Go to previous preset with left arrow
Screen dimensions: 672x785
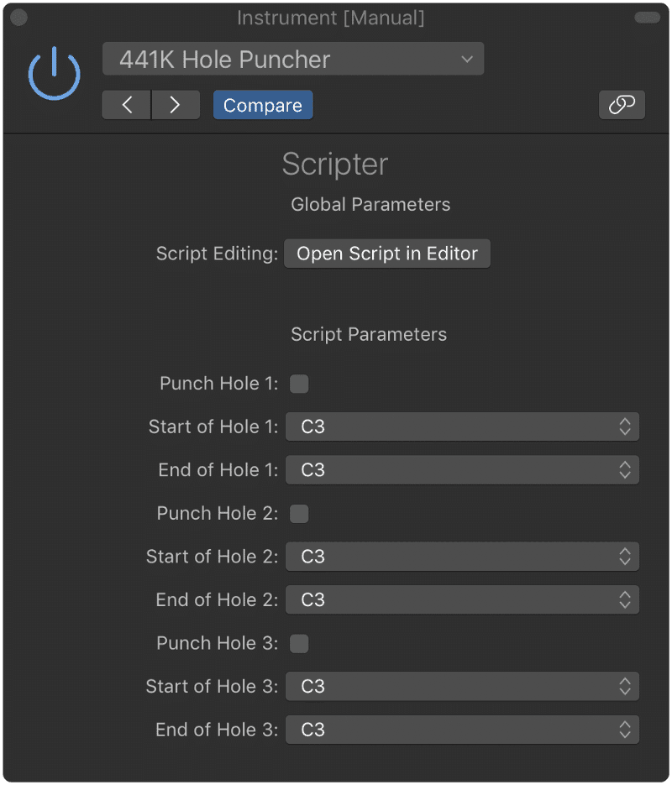(127, 105)
